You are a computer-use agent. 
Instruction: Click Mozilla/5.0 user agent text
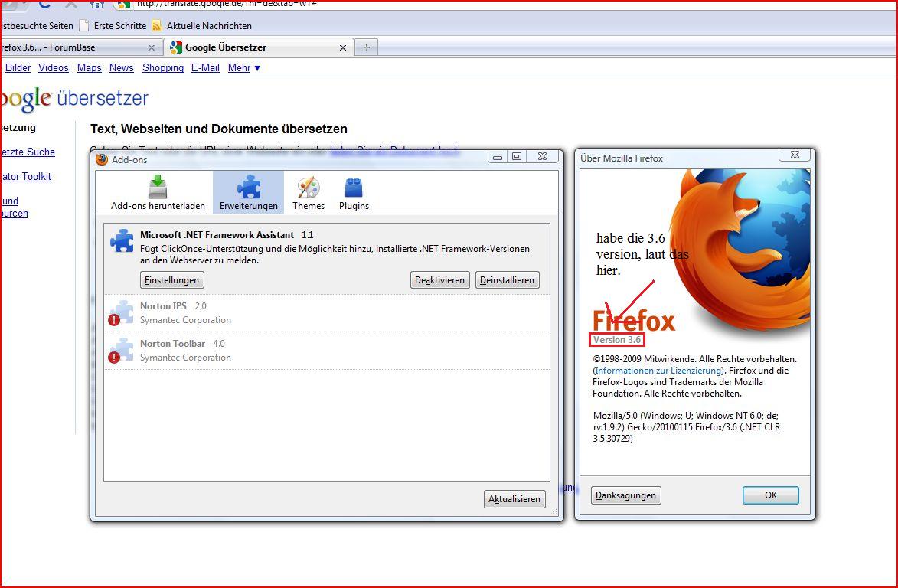(687, 427)
